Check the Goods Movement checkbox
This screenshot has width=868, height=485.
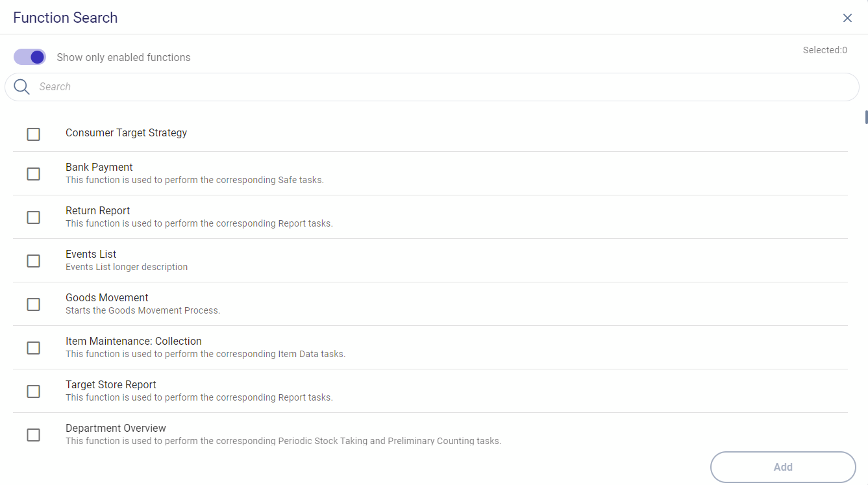coord(33,305)
